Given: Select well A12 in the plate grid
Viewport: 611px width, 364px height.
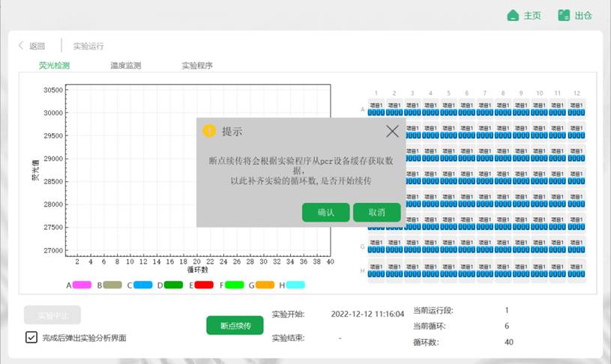Looking at the screenshot, I should click(x=575, y=109).
